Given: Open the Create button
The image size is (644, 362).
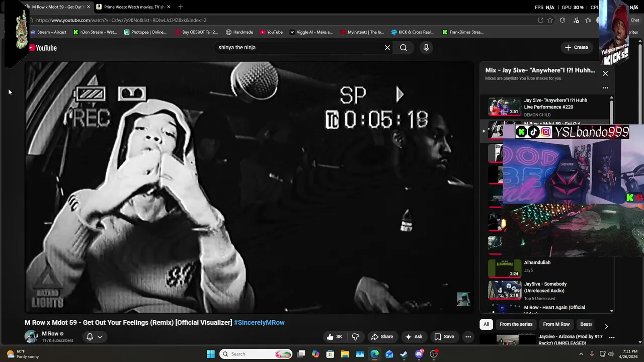Looking at the screenshot, I should [x=577, y=47].
